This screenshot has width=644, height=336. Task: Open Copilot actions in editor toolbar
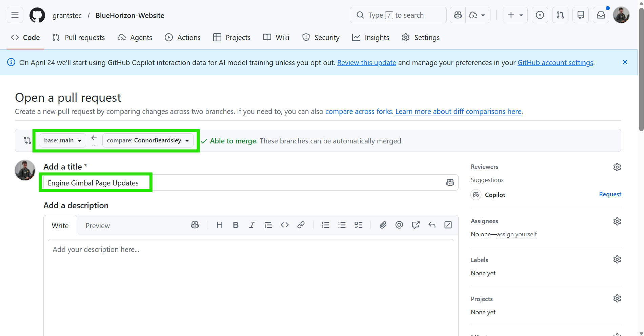[195, 225]
